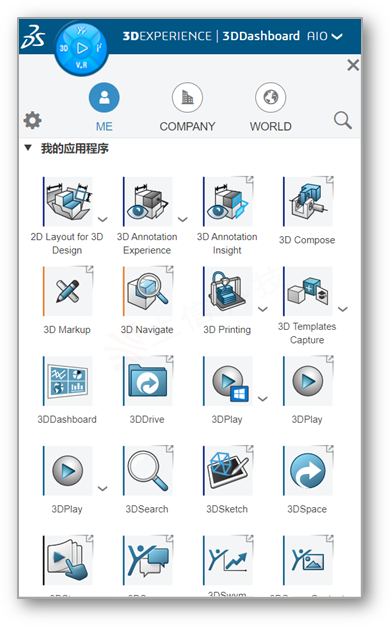391x627 pixels.
Task: Click the magnifier search icon beside WORLD
Action: (x=343, y=120)
